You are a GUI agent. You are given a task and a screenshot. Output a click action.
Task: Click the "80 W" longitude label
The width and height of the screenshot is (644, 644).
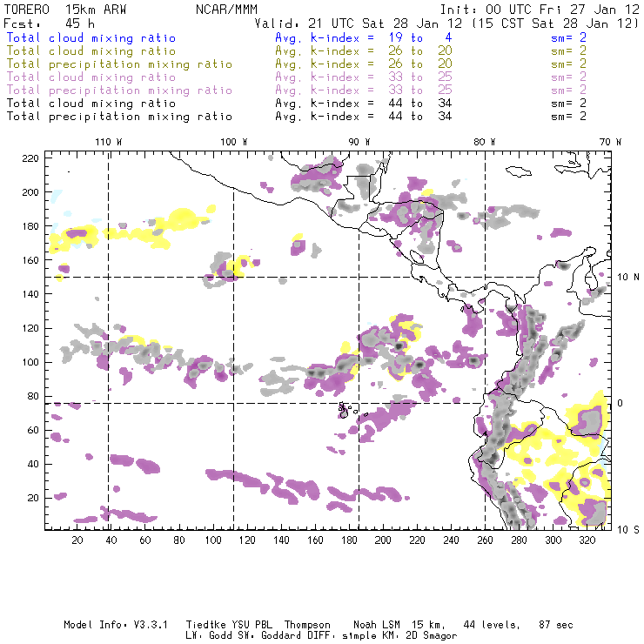click(485, 142)
